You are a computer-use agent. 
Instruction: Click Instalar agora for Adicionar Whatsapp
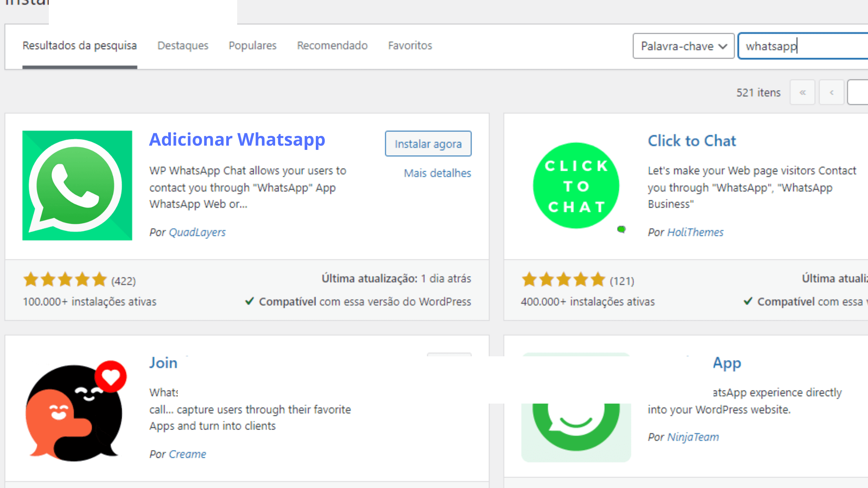(x=428, y=144)
